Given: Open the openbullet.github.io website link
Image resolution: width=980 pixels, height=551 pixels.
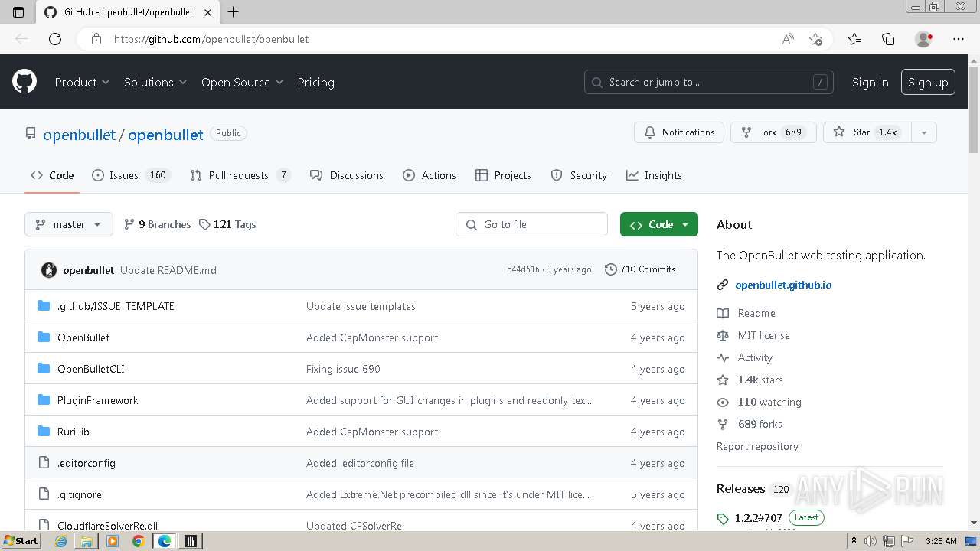Looking at the screenshot, I should [x=783, y=285].
